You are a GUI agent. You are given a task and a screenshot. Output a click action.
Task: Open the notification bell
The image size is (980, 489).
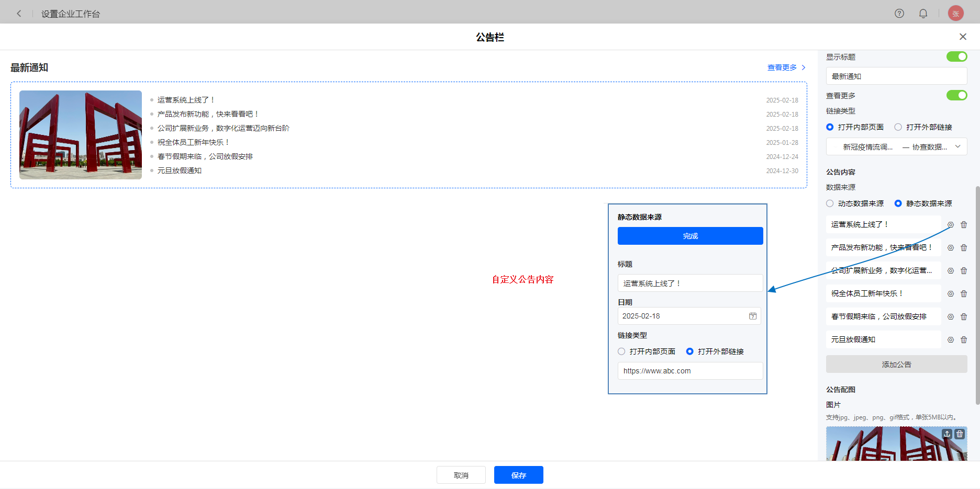point(923,14)
